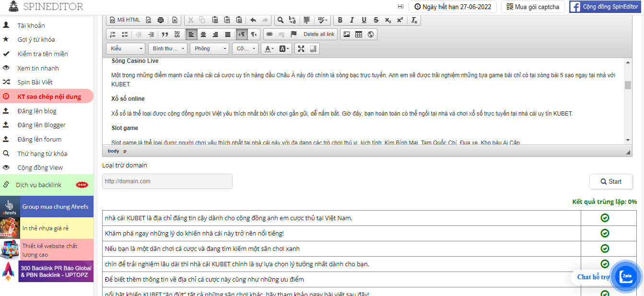
Task: Insert a bulleted list
Action: tap(125, 35)
